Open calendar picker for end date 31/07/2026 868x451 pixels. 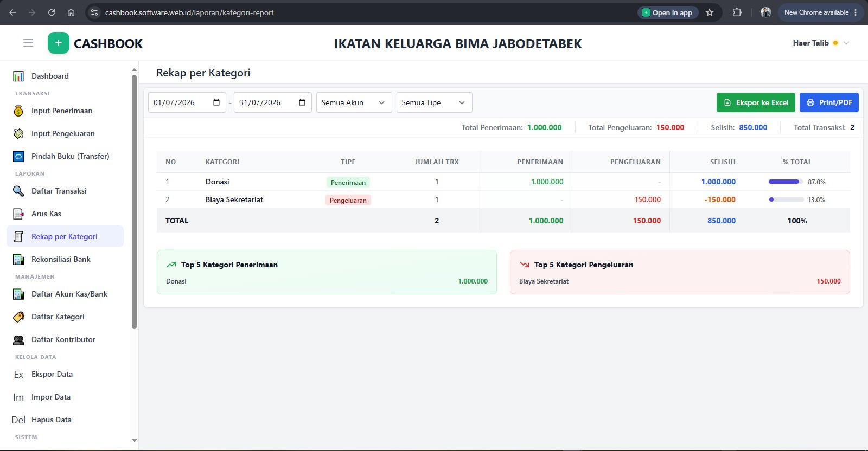click(x=302, y=102)
